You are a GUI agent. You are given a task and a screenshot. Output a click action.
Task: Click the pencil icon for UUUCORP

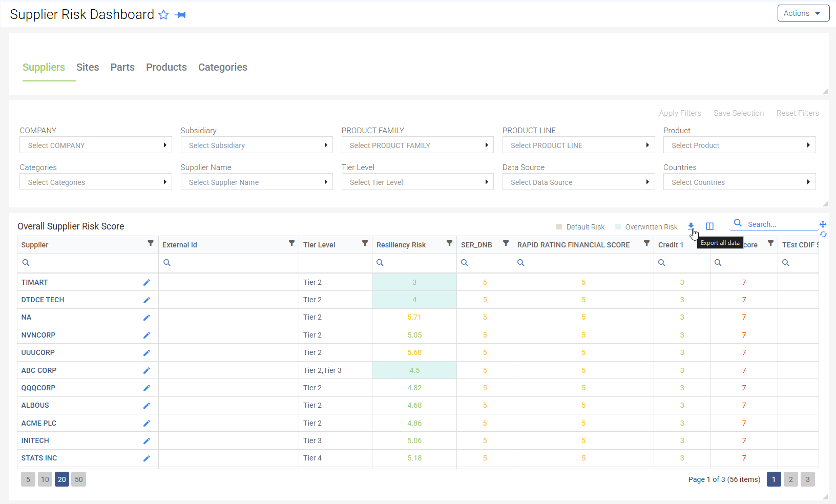tap(147, 353)
